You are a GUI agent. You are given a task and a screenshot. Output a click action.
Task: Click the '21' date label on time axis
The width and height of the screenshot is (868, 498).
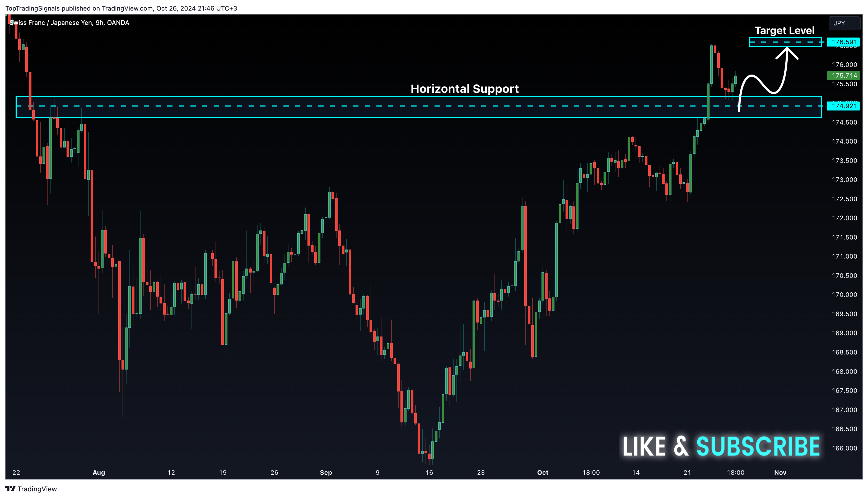pyautogui.click(x=687, y=472)
